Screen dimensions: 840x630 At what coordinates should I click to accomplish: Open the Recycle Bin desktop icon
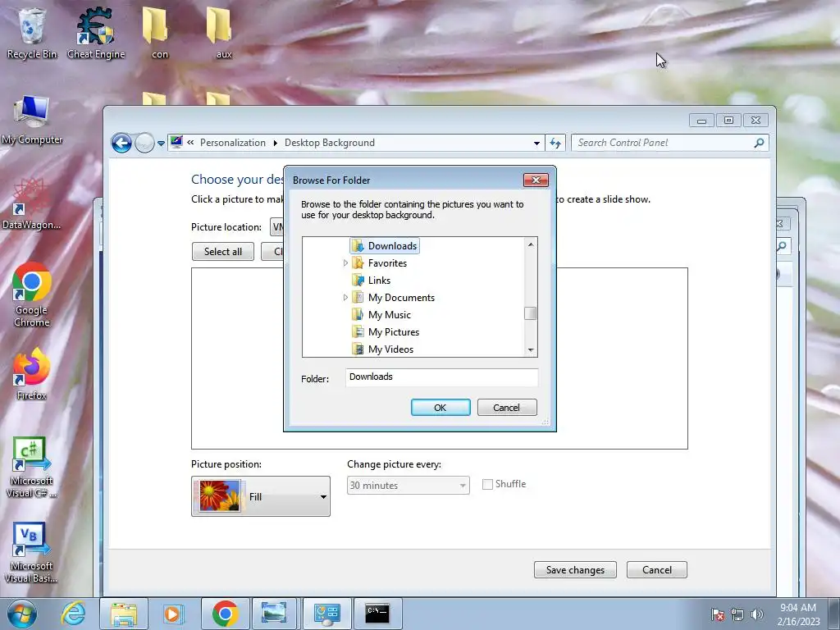coord(31,33)
